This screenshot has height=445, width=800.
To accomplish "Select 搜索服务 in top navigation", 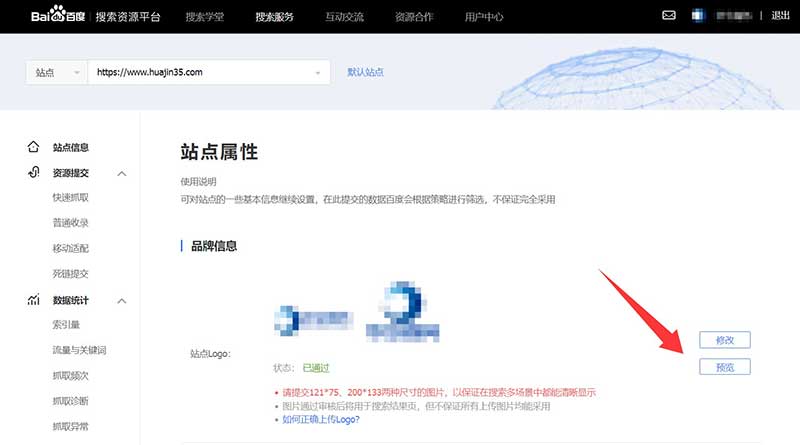I will pos(274,17).
